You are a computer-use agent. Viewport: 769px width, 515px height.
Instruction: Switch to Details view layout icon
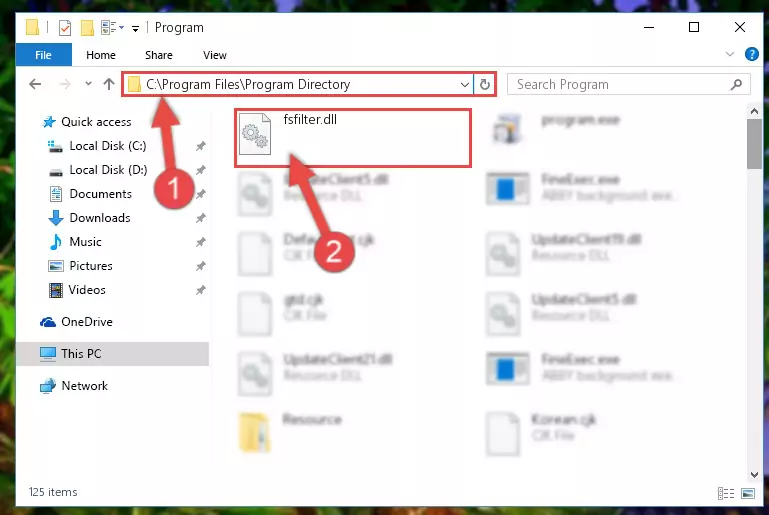(x=726, y=493)
